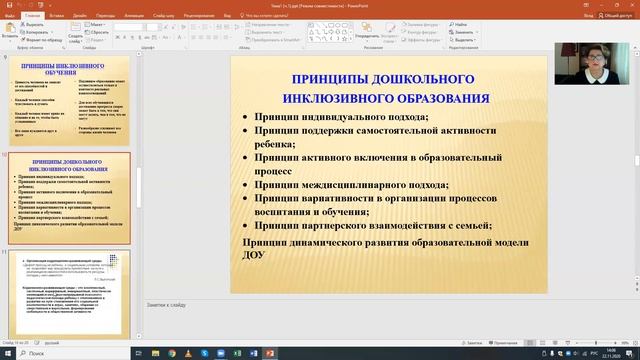Select slide 11 thumbnail in slide panel
This screenshot has width=640, height=360.
69,294
